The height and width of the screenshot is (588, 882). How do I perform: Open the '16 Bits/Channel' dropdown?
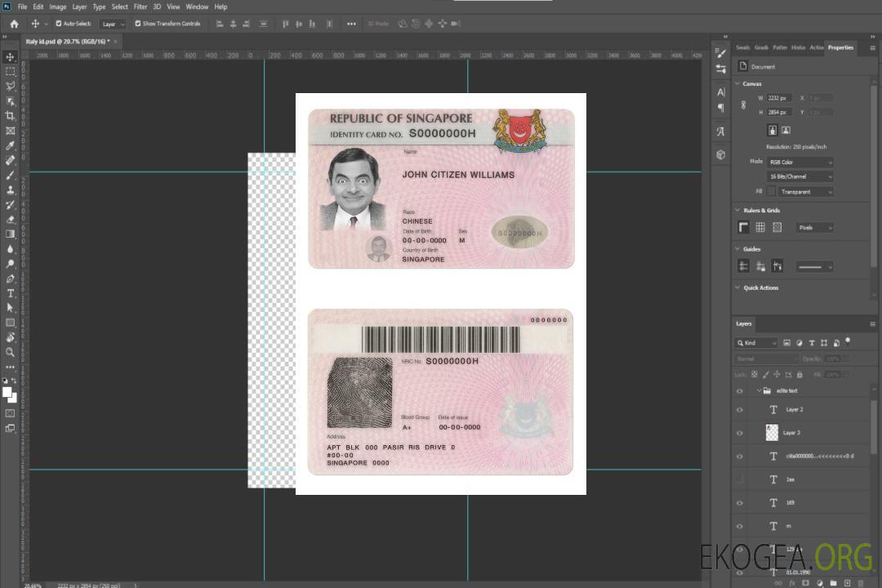[800, 176]
